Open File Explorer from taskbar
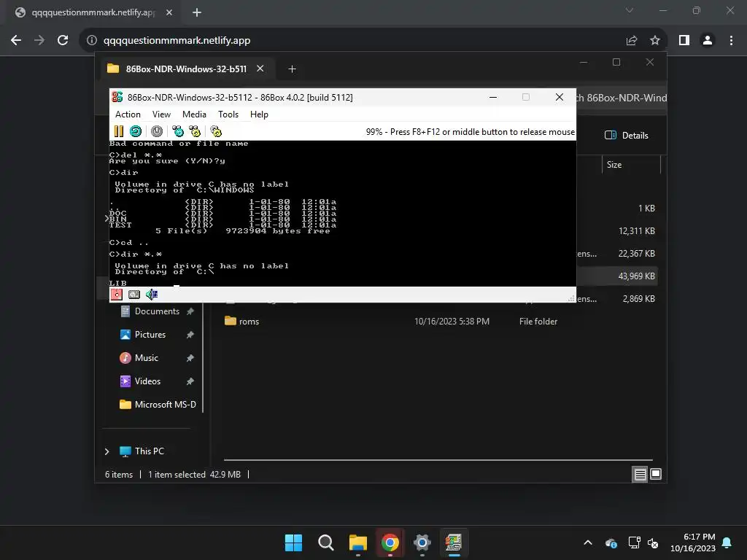The width and height of the screenshot is (747, 560). 357,542
